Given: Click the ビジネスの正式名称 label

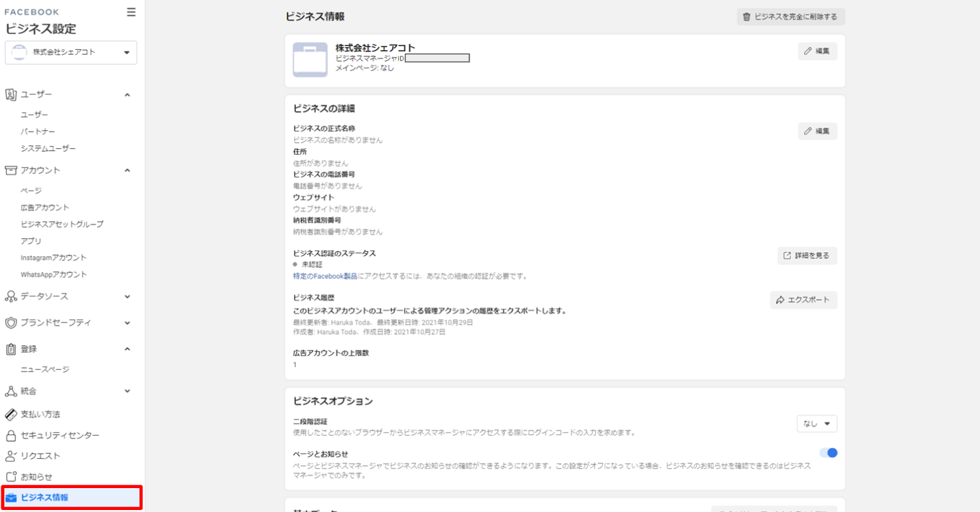Looking at the screenshot, I should point(324,129).
